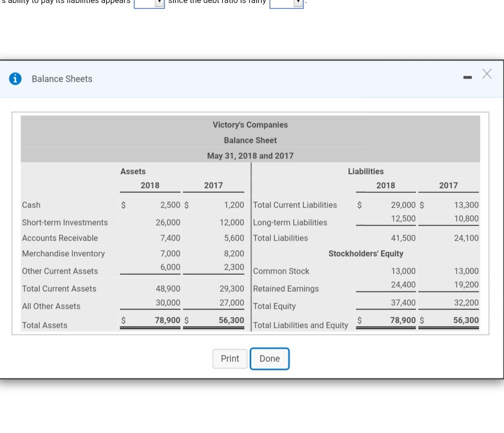The image size is (504, 433).
Task: Click the Accounts Receivable label
Action: click(60, 238)
